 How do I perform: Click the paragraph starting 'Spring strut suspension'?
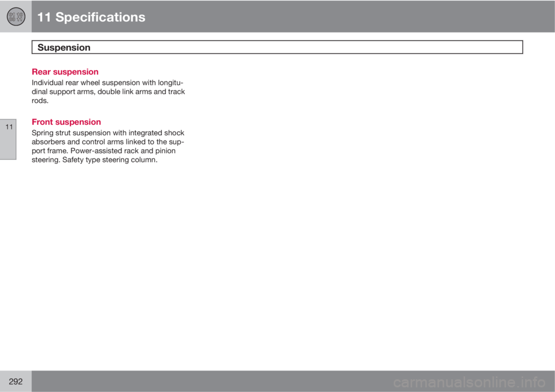[x=108, y=146]
